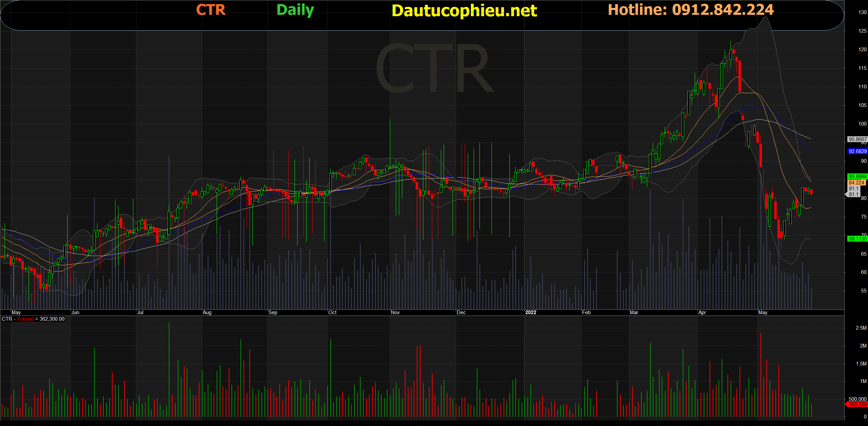Click the green Daily timeframe label
Screen dimensions: 868x426
click(x=295, y=10)
